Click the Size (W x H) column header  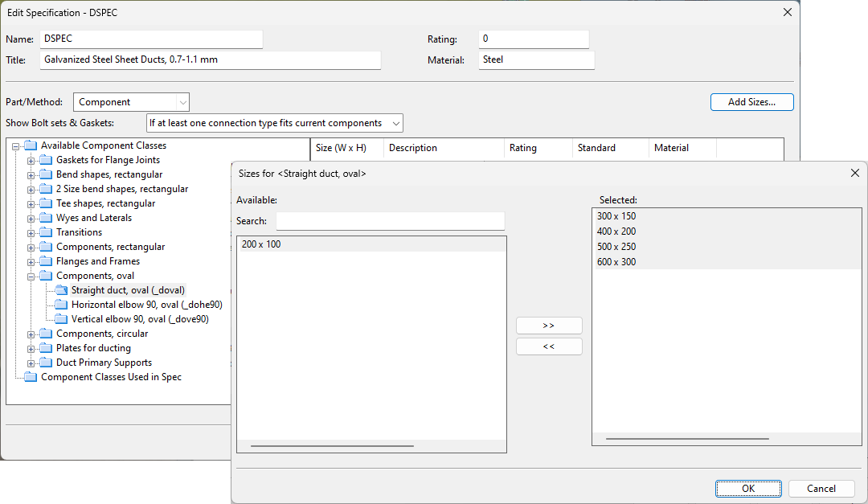(341, 148)
